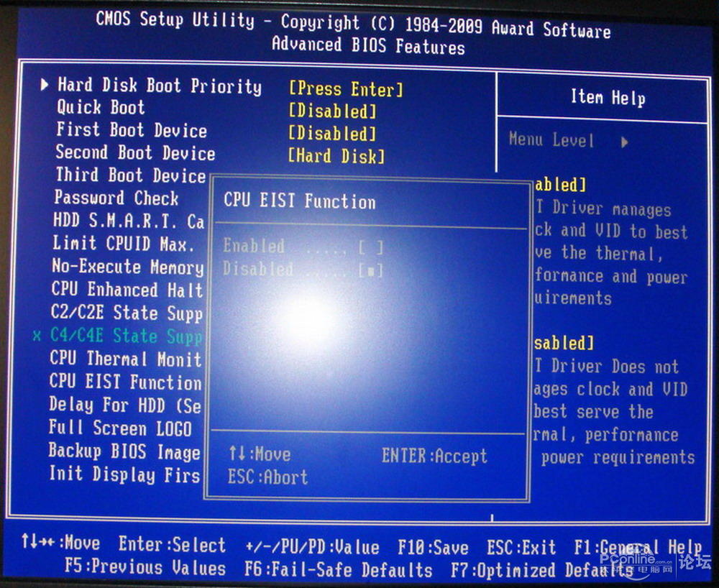Click the Menu Level arrow icon
Image resolution: width=719 pixels, height=588 pixels.
point(624,142)
